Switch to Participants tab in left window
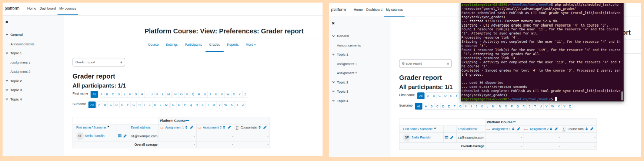 (x=193, y=45)
